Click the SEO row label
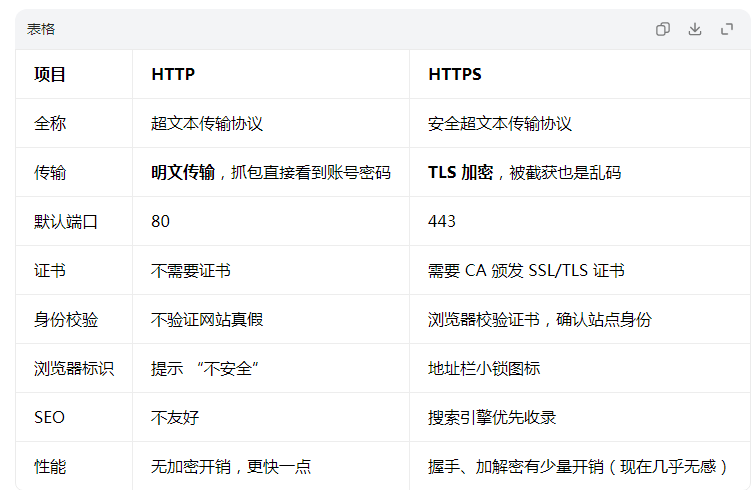 click(x=49, y=418)
